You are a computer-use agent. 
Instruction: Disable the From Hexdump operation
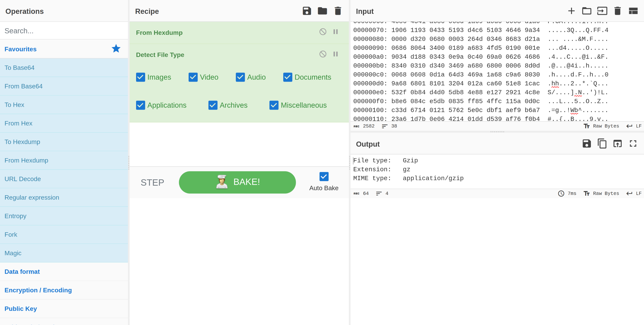[x=323, y=32]
